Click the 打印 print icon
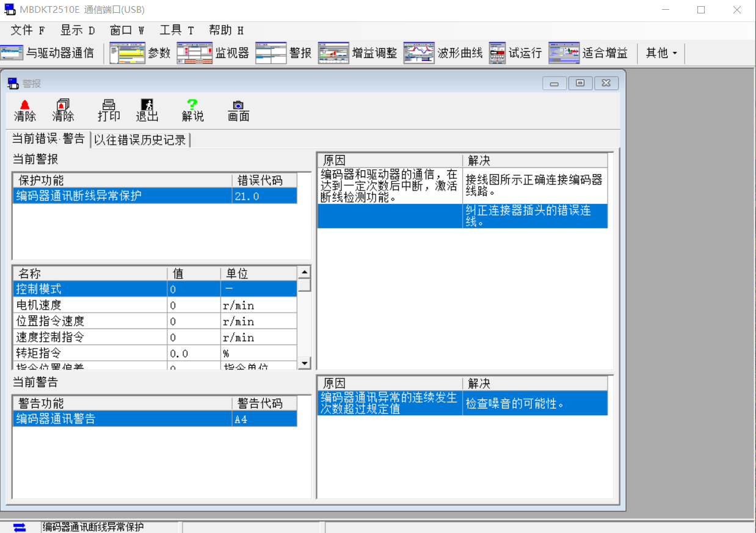Image resolution: width=756 pixels, height=533 pixels. [x=109, y=111]
